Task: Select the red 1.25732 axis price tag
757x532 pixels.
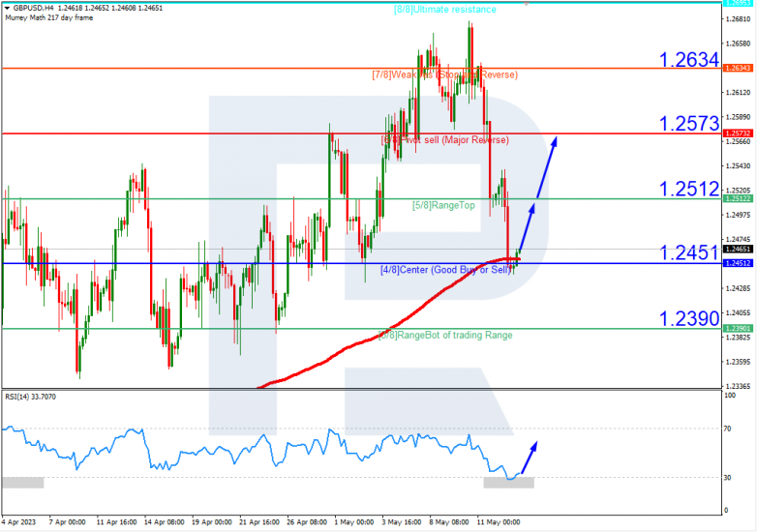Action: (x=739, y=133)
